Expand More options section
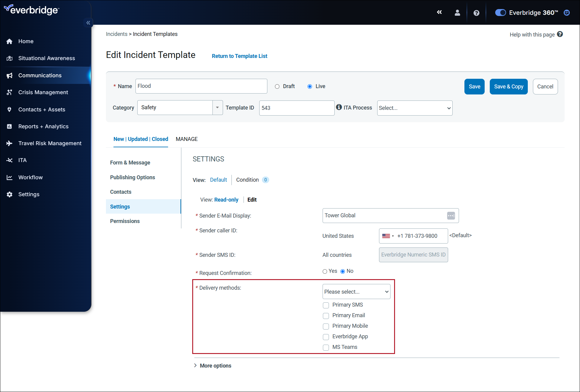Viewport: 580px width, 392px height. pyautogui.click(x=213, y=365)
